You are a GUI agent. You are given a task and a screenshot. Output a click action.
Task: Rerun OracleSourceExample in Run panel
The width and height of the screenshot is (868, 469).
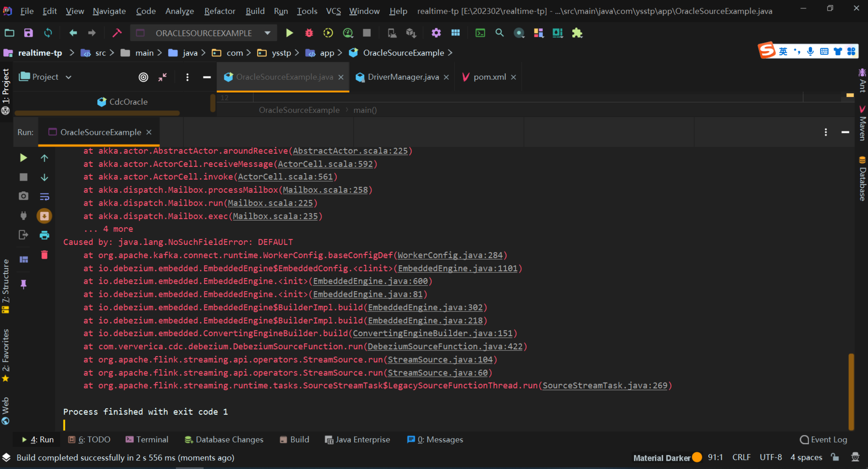point(23,158)
